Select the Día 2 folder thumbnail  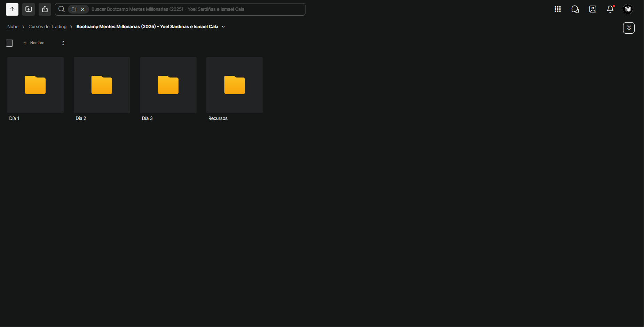[x=102, y=85]
